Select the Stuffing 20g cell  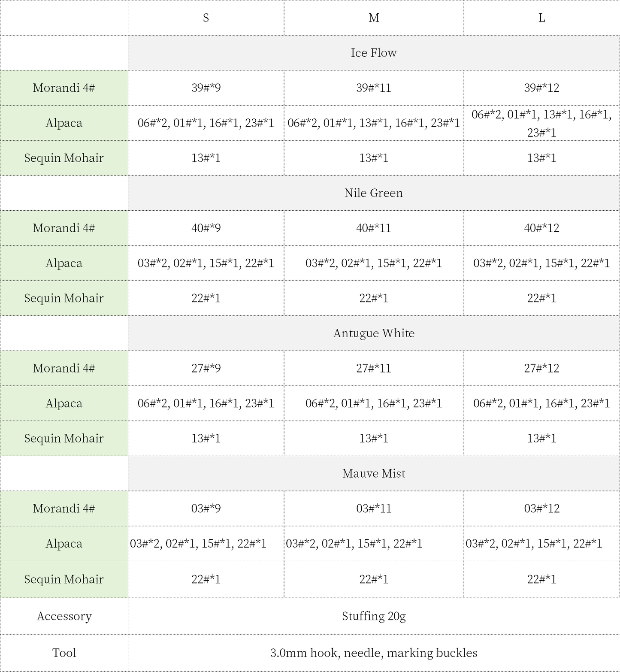click(x=374, y=616)
